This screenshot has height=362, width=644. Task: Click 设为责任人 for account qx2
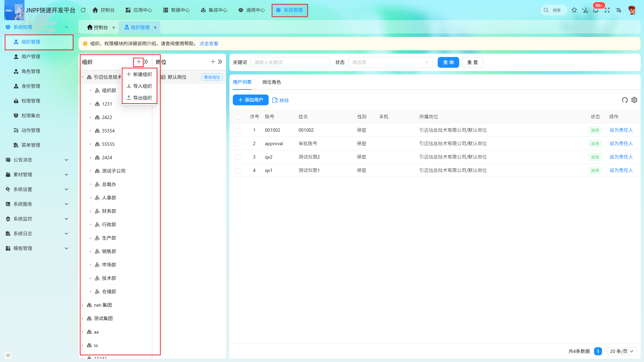[x=621, y=157]
